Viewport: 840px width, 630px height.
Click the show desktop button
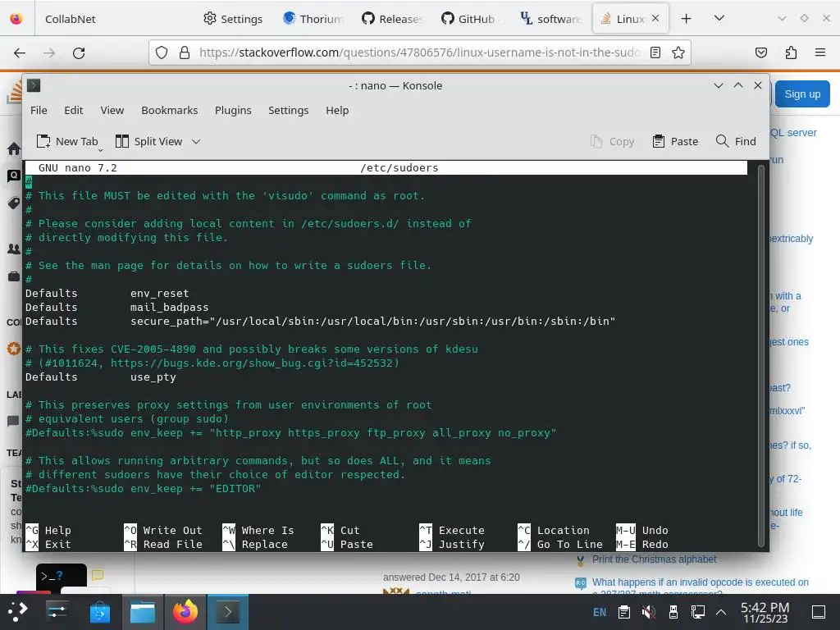819,612
